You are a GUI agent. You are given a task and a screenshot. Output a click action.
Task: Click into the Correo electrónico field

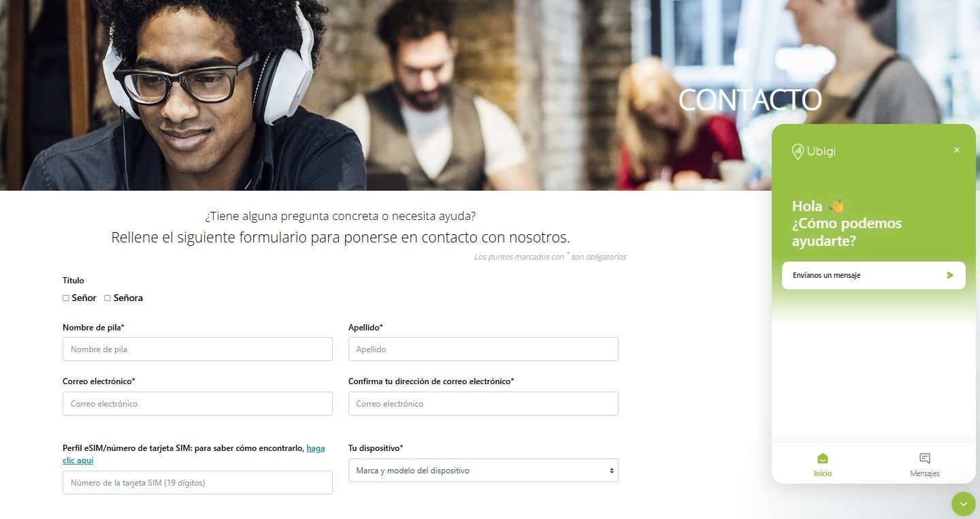pyautogui.click(x=197, y=404)
